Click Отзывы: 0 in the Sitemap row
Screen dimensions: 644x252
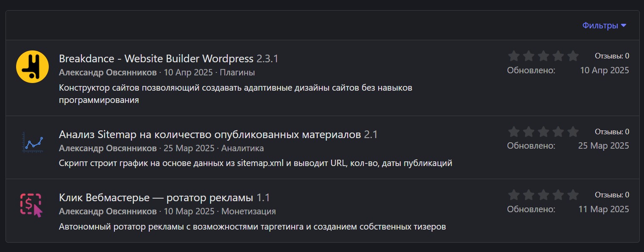pos(612,132)
